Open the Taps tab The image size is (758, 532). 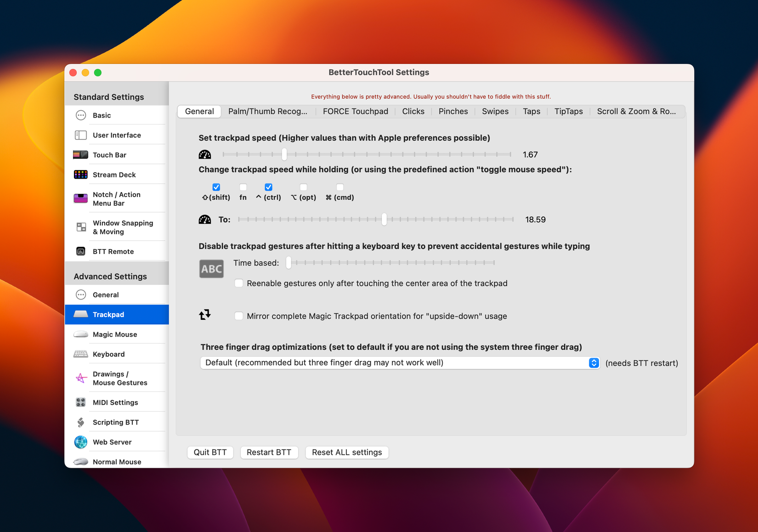[x=532, y=111]
